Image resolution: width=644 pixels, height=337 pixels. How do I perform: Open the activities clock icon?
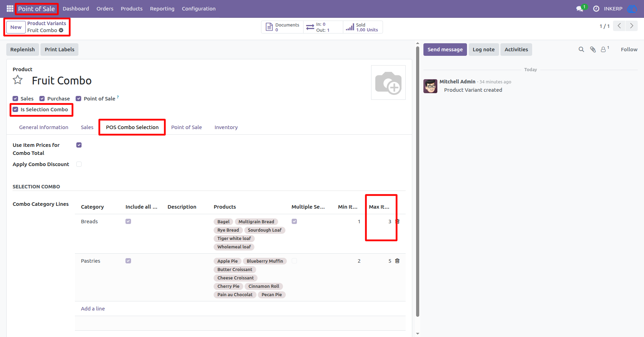[x=596, y=8]
